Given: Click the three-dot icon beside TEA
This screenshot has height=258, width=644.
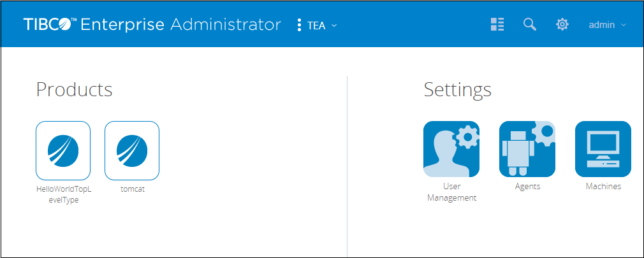Looking at the screenshot, I should 299,25.
